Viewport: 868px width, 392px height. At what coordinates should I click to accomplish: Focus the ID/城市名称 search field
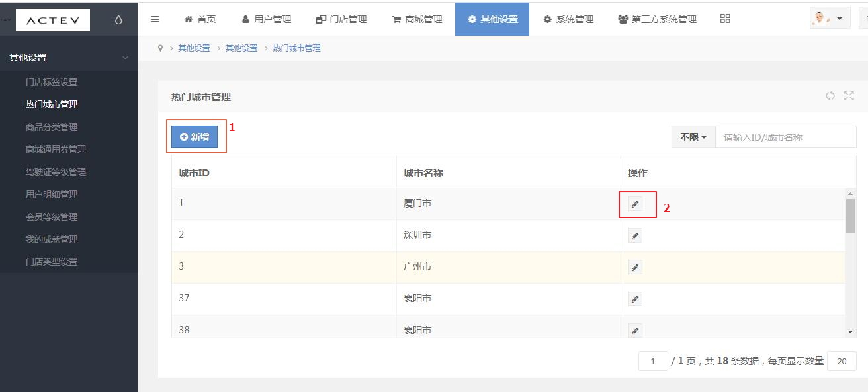[785, 137]
